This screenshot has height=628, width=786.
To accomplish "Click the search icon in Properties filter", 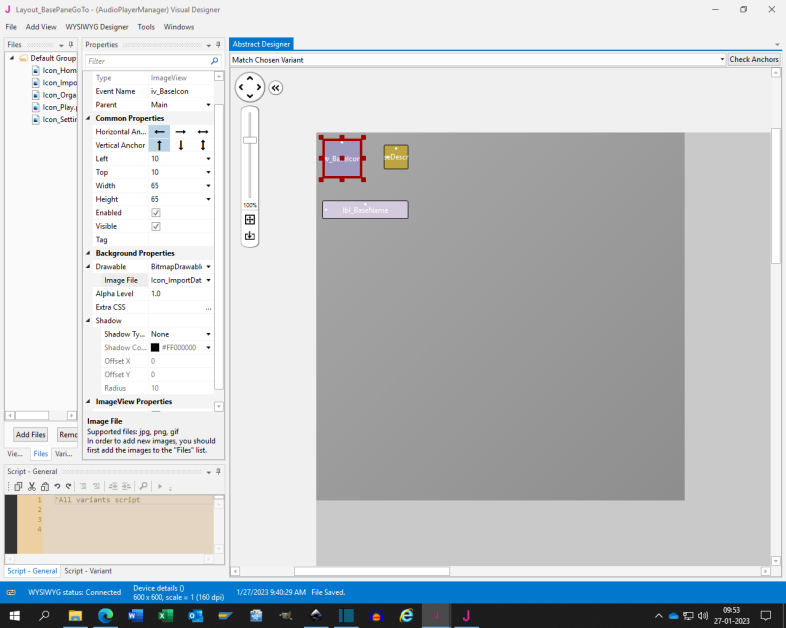I will tap(215, 61).
